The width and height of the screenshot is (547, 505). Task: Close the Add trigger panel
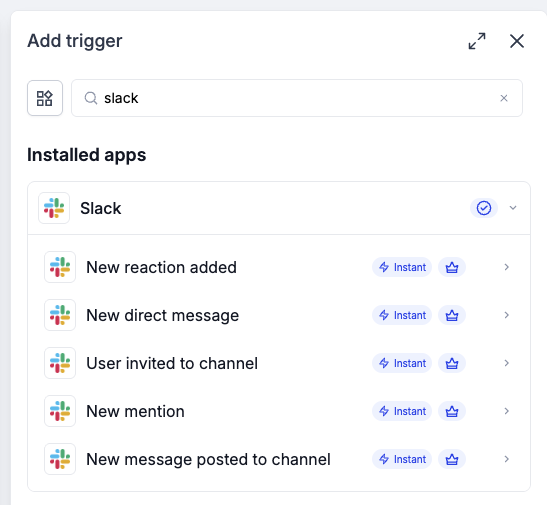(517, 41)
